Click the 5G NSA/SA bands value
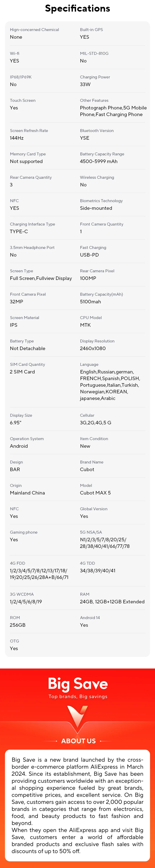 (105, 543)
